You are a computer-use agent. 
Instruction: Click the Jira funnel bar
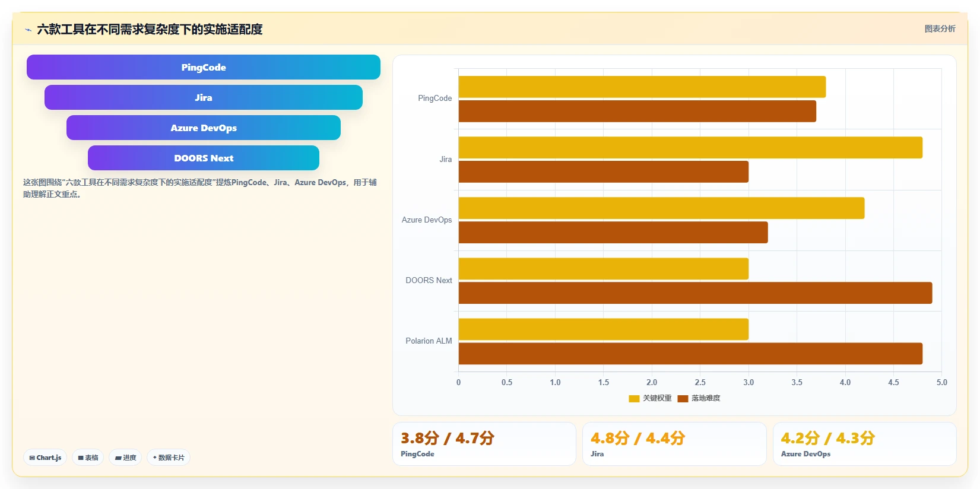204,97
